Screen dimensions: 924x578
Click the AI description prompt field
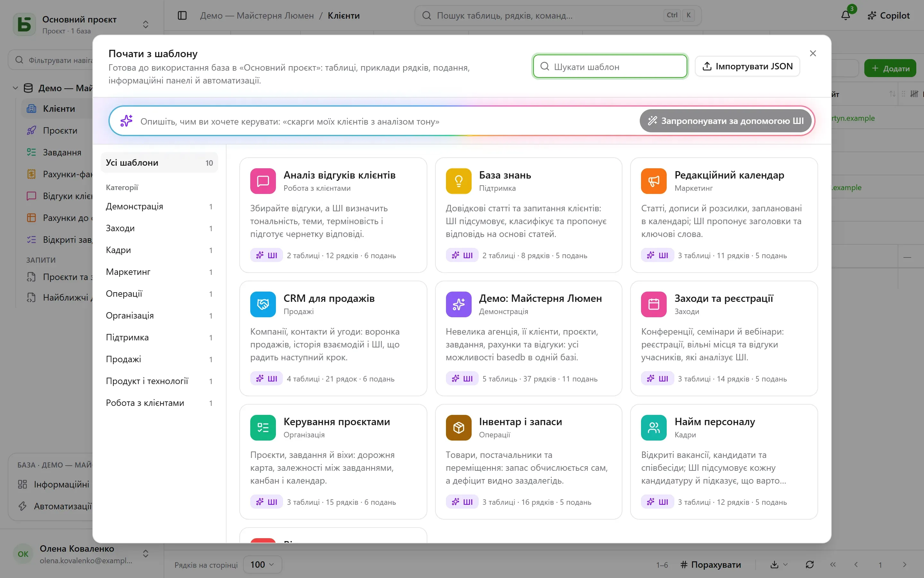[386, 121]
